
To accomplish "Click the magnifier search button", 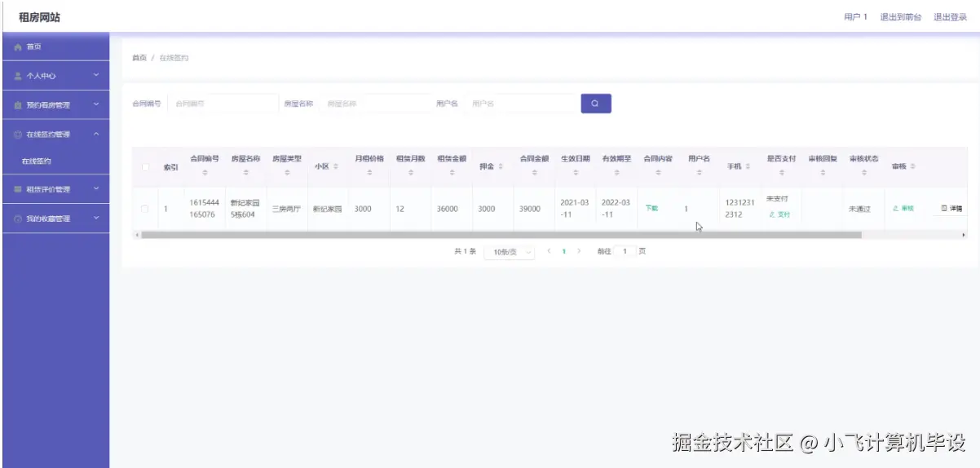I will 596,104.
